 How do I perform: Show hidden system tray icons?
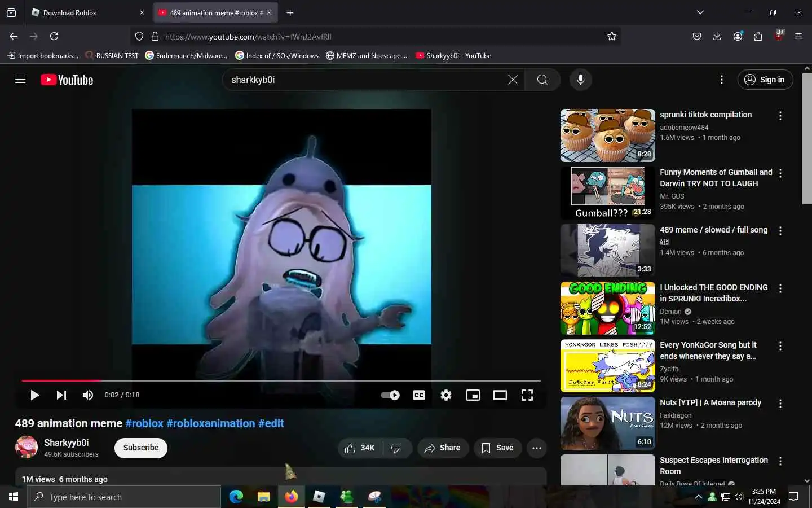pos(698,497)
